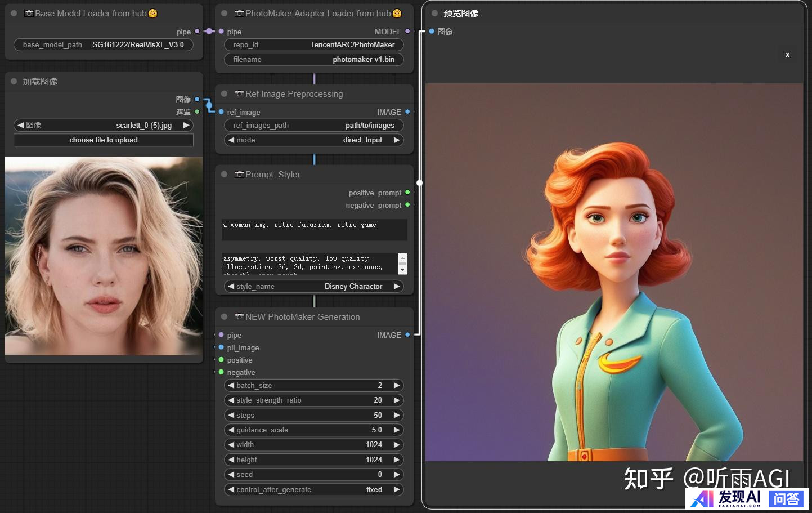This screenshot has height=513, width=812.
Task: Click the 遮罩 output port on 加载图像 node
Action: click(x=197, y=112)
